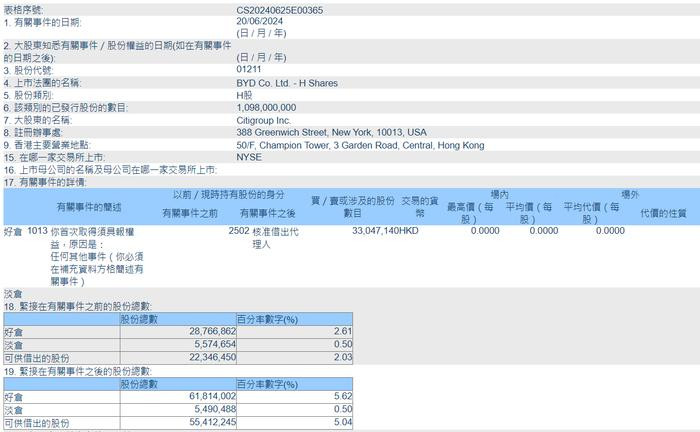Click the label 3. 股份代號

(29, 71)
